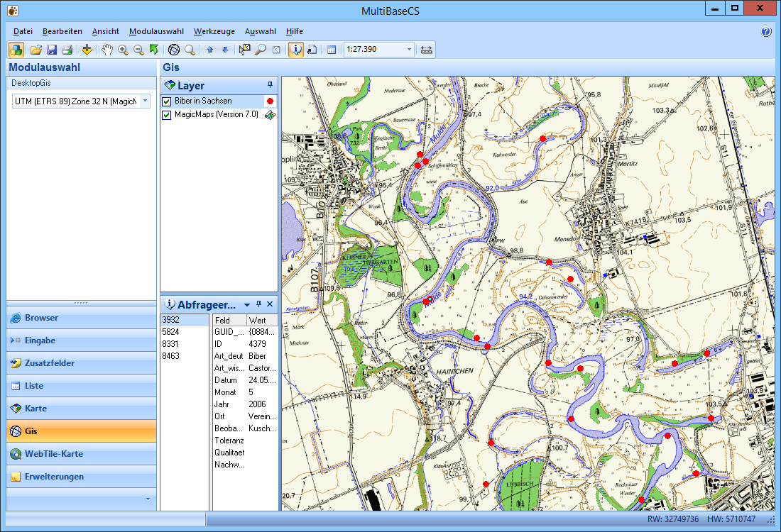The height and width of the screenshot is (532, 781).
Task: Click the save icon in the toolbar
Action: click(52, 50)
